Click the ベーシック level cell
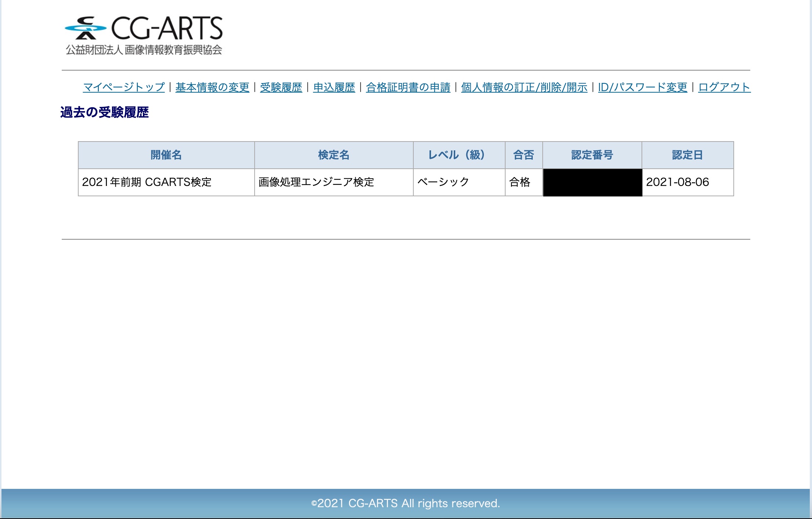The image size is (812, 519). tap(443, 182)
